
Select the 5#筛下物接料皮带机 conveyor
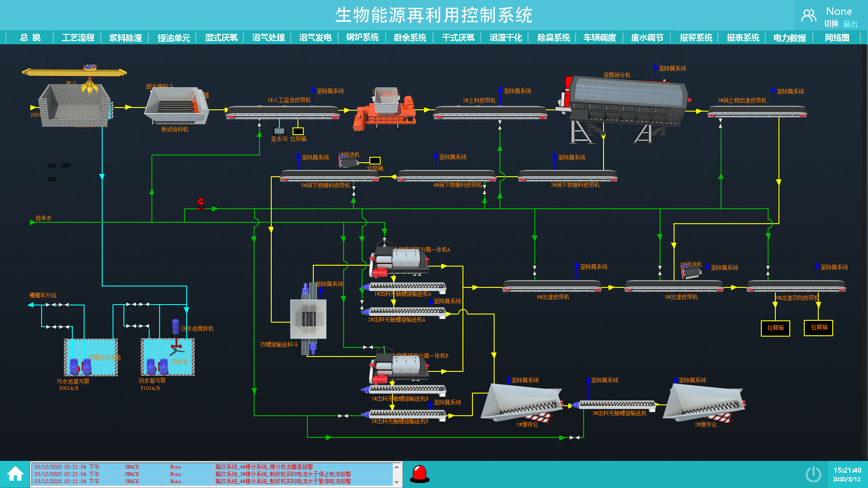coord(330,177)
